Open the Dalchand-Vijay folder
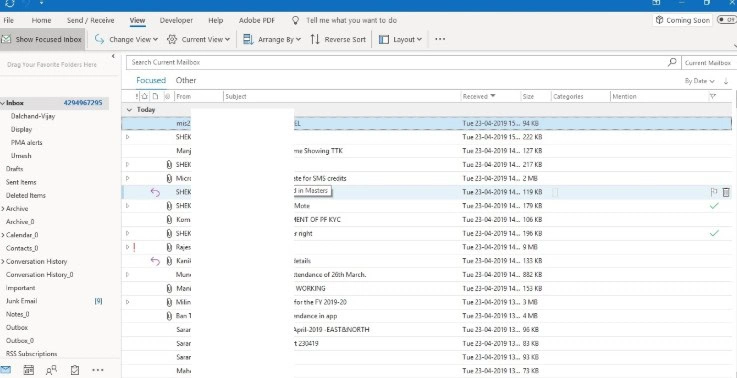The width and height of the screenshot is (737, 378). pyautogui.click(x=33, y=116)
